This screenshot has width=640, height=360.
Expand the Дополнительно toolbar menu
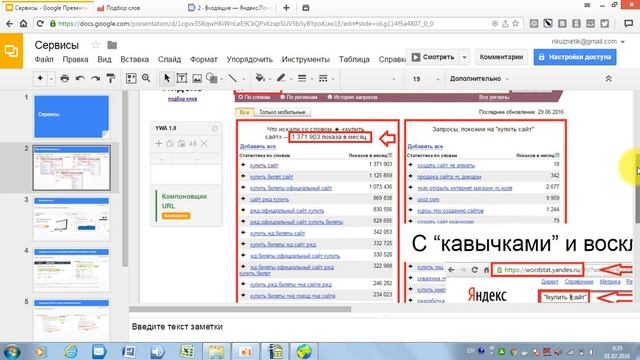479,78
